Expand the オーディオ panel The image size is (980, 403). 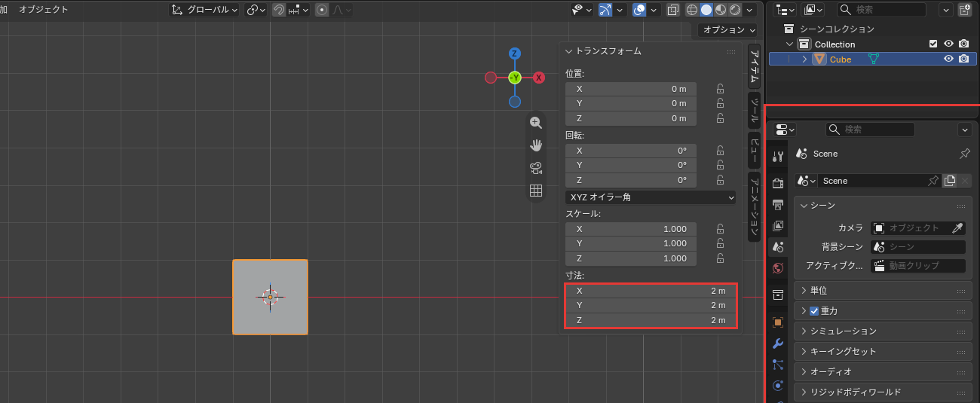[884, 371]
